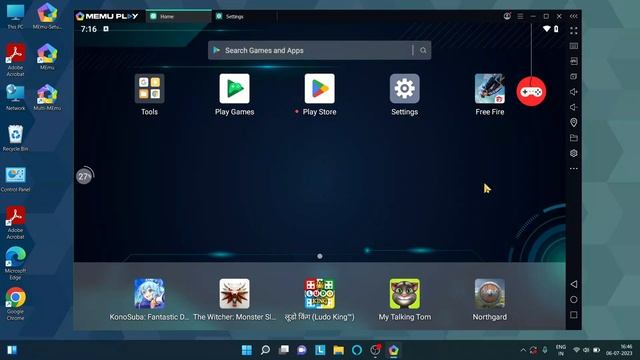Launch the Free Fire game
Viewport: 640px width, 360px height.
coord(490,89)
